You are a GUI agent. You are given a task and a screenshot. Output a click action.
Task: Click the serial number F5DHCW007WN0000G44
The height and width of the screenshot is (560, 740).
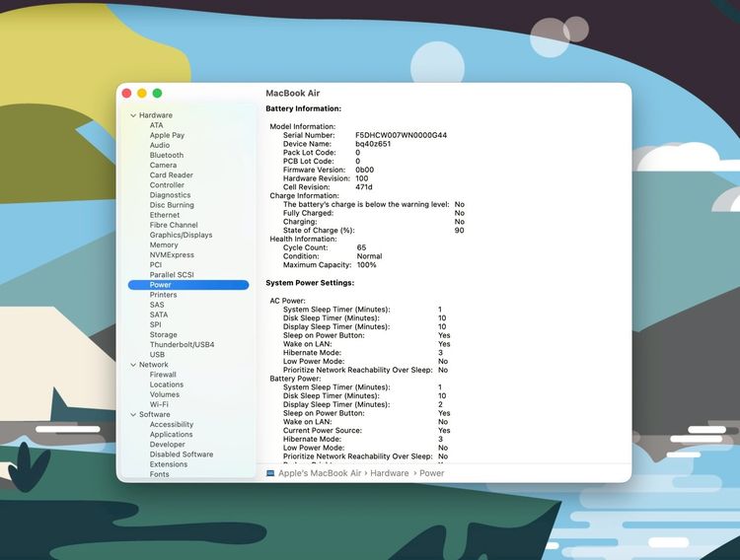pyautogui.click(x=402, y=135)
